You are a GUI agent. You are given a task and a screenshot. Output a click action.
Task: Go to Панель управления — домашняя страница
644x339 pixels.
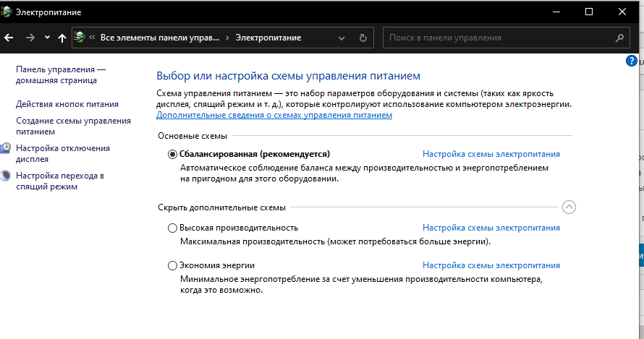click(x=61, y=75)
